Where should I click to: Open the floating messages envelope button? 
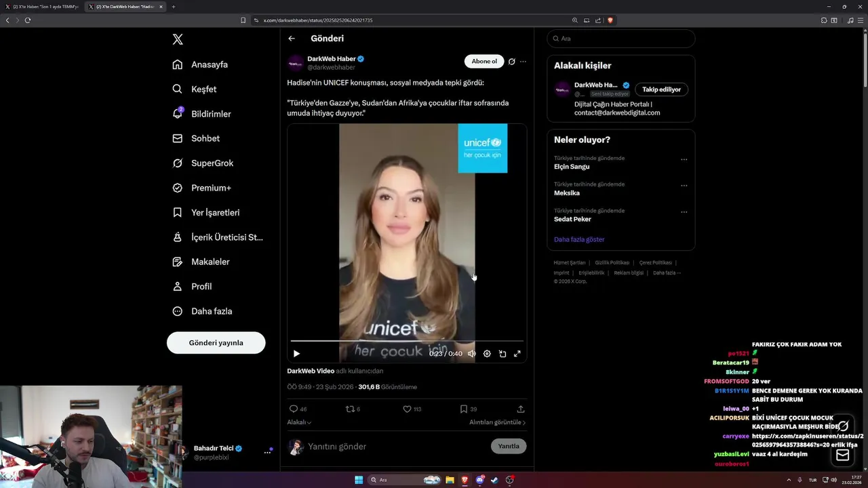coord(843,455)
